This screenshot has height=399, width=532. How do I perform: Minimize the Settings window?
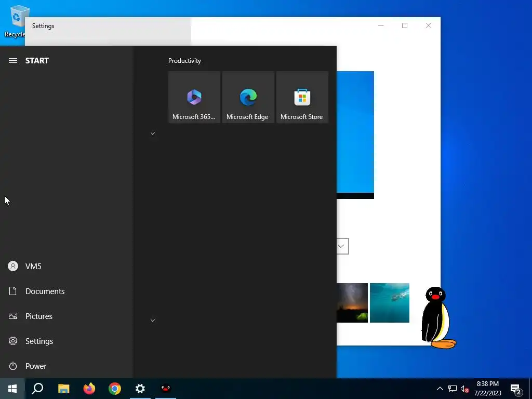pyautogui.click(x=381, y=26)
